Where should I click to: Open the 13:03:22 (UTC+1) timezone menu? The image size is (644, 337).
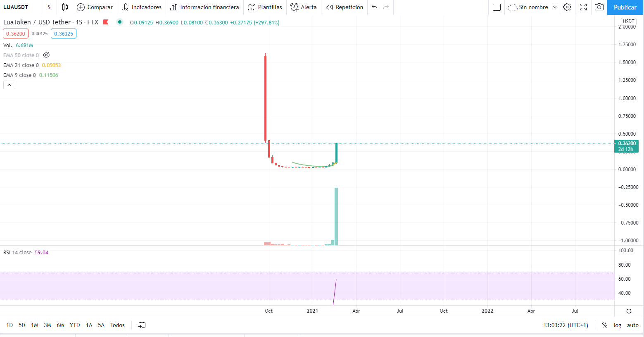pyautogui.click(x=566, y=325)
